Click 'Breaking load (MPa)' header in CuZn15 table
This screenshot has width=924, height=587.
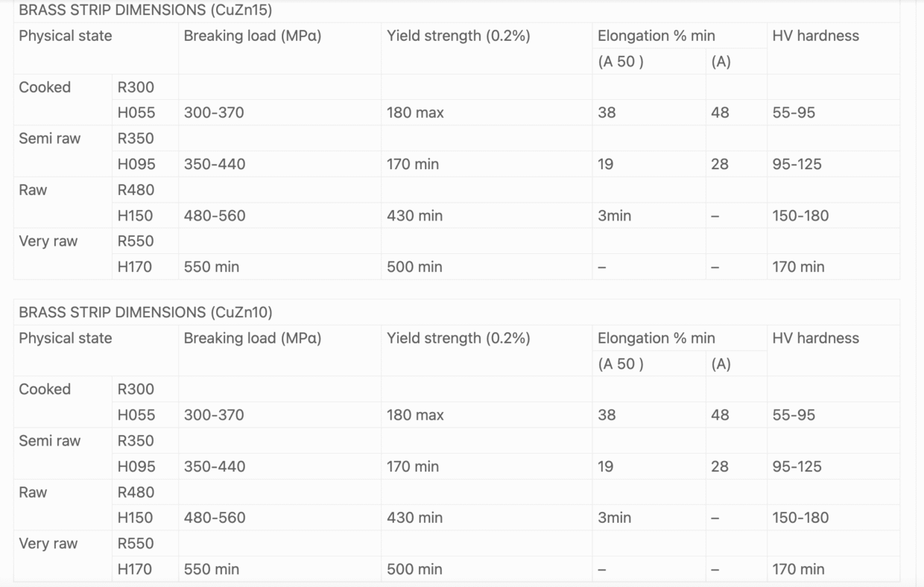point(253,36)
